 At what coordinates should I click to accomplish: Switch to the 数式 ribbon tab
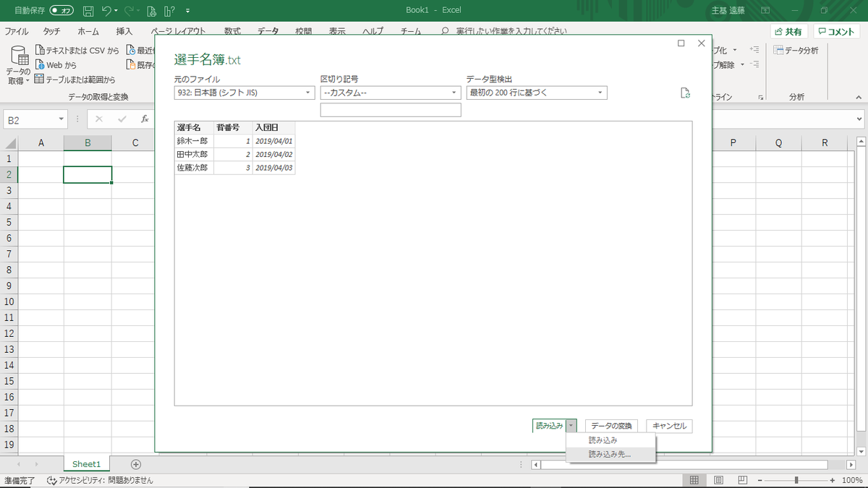tap(231, 31)
